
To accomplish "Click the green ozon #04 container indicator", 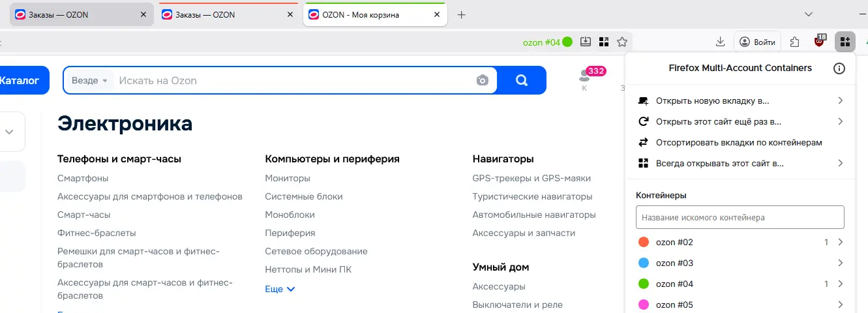I will tap(548, 42).
